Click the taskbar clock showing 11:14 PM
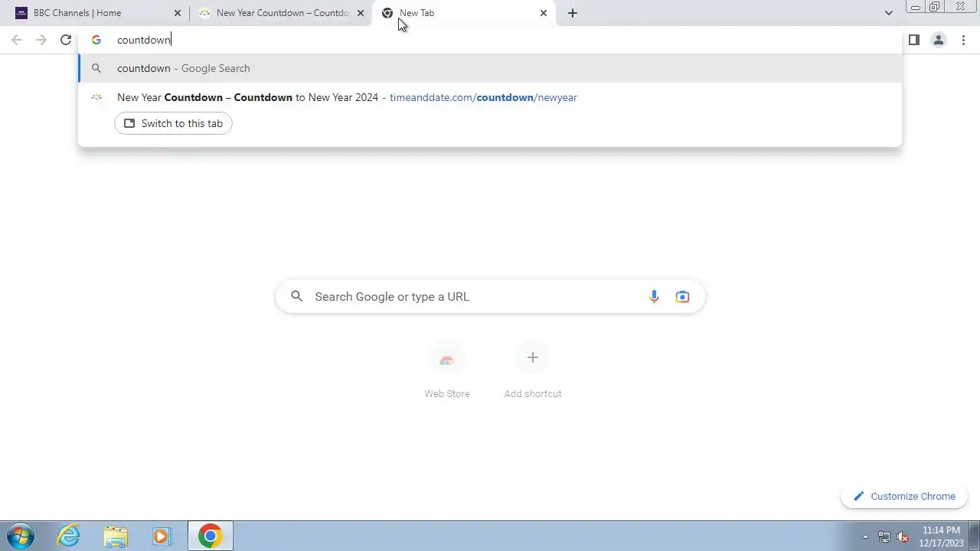This screenshot has height=551, width=980. pos(941,536)
